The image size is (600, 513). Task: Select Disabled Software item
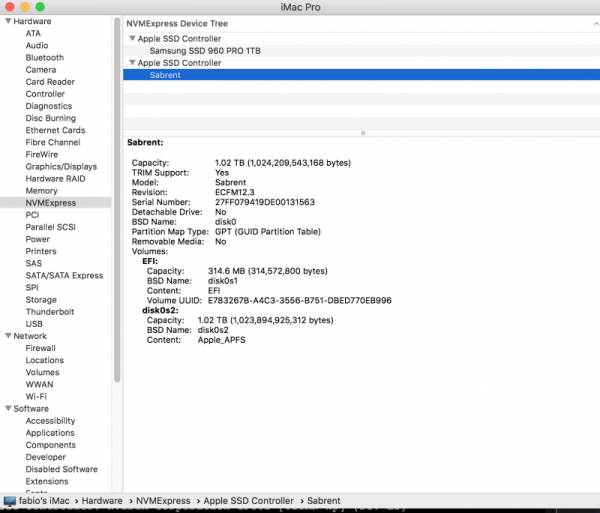[62, 469]
